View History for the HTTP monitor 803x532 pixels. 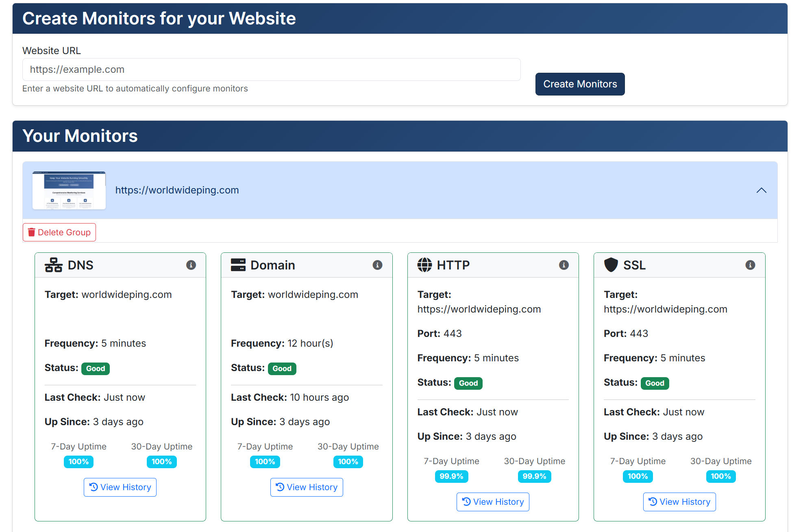493,502
